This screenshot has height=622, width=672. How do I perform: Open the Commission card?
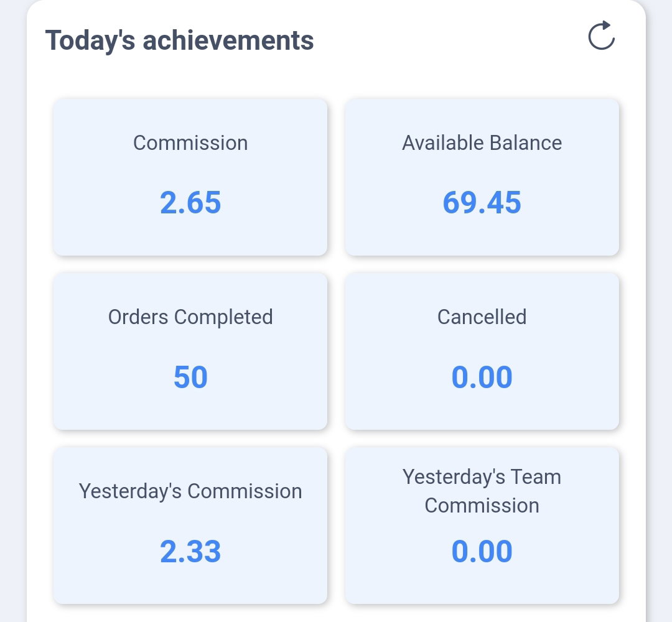(190, 177)
